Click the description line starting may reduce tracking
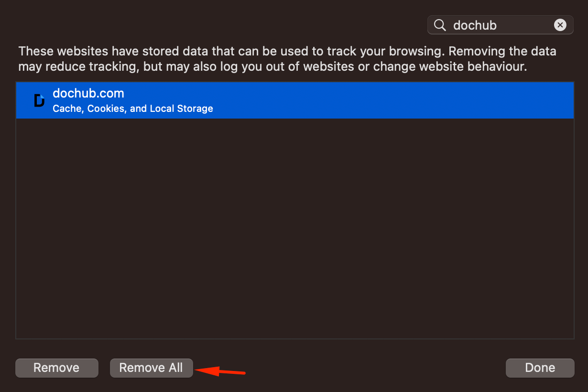Viewport: 588px width, 392px height. click(x=272, y=66)
